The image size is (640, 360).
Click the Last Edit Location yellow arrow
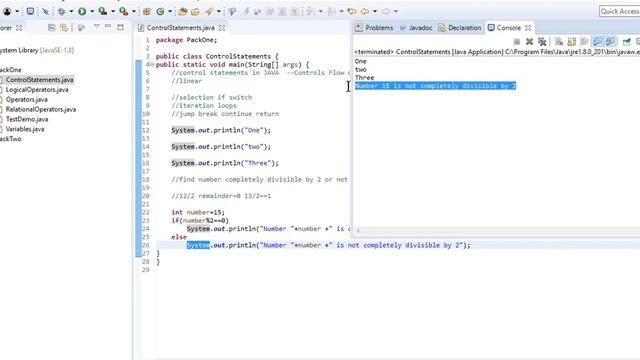[x=351, y=11]
